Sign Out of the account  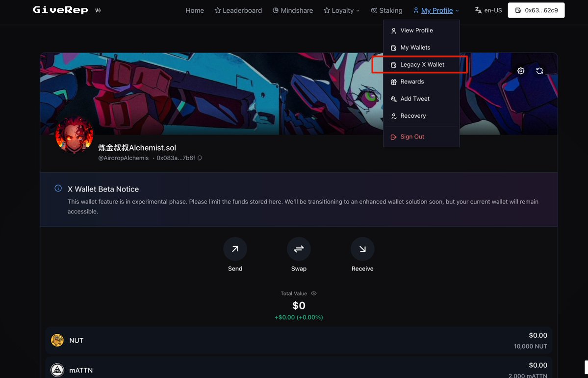(421, 136)
